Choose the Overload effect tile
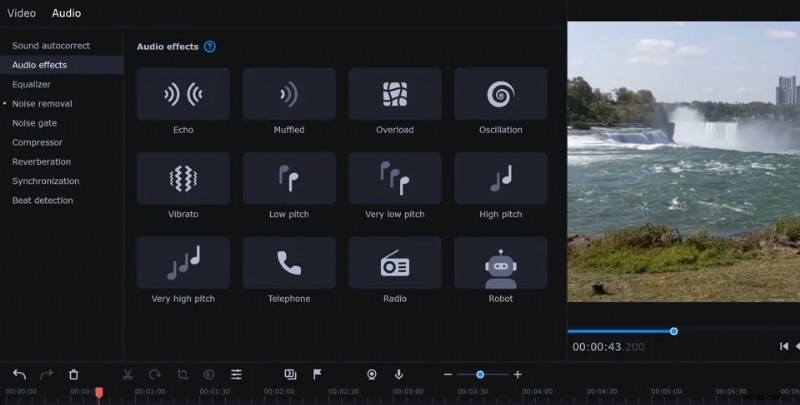This screenshot has width=800, height=405. click(x=395, y=94)
